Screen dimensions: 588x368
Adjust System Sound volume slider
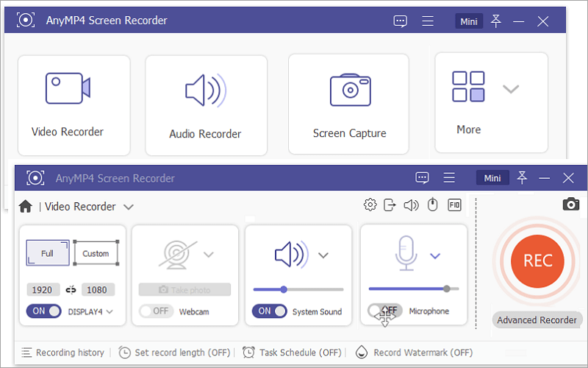(x=298, y=289)
